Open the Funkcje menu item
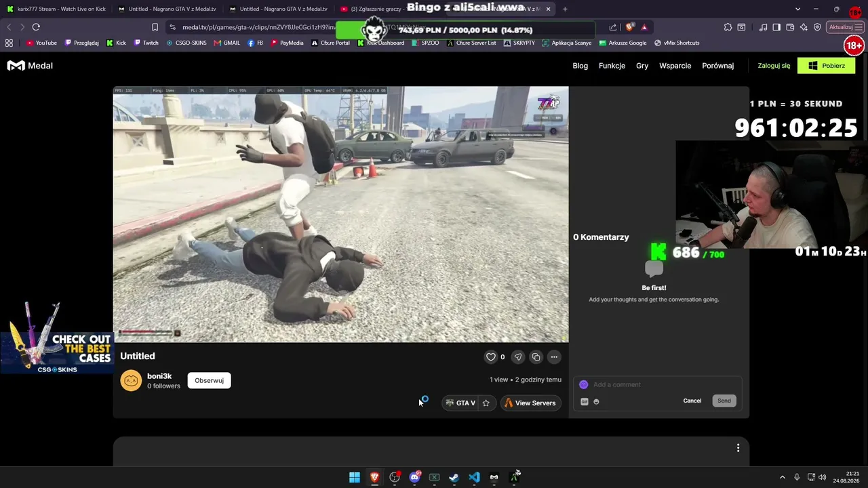The image size is (868, 488). [612, 66]
